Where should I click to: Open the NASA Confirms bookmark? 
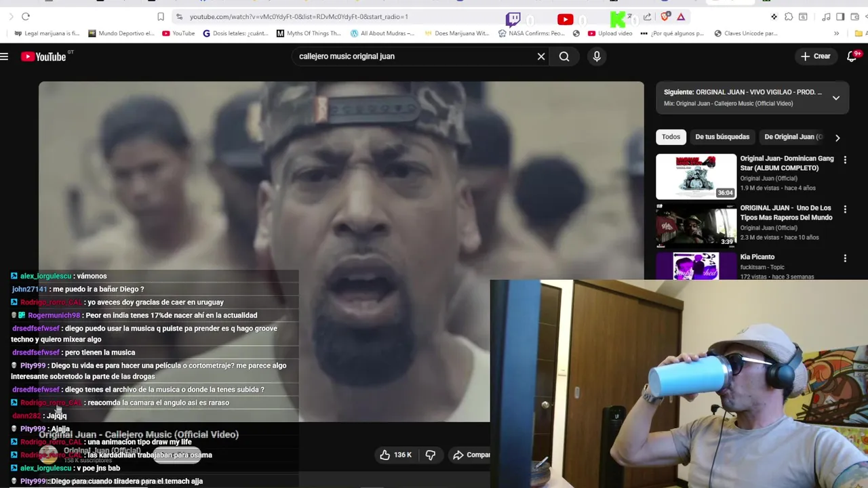pyautogui.click(x=531, y=33)
